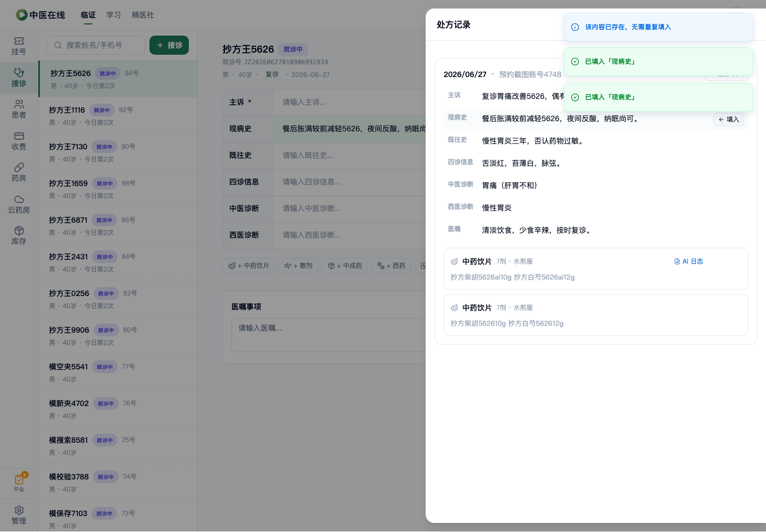This screenshot has width=766, height=532.
Task: Open 库存 in the sidebar
Action: 19,236
